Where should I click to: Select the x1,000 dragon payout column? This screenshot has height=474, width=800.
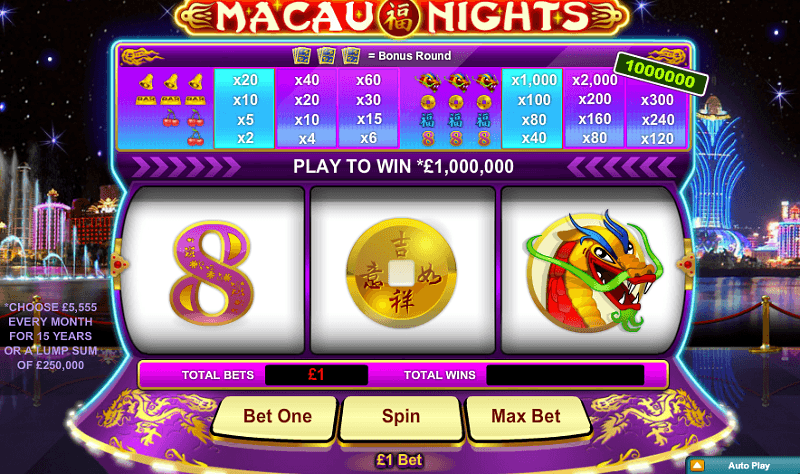pyautogui.click(x=533, y=109)
